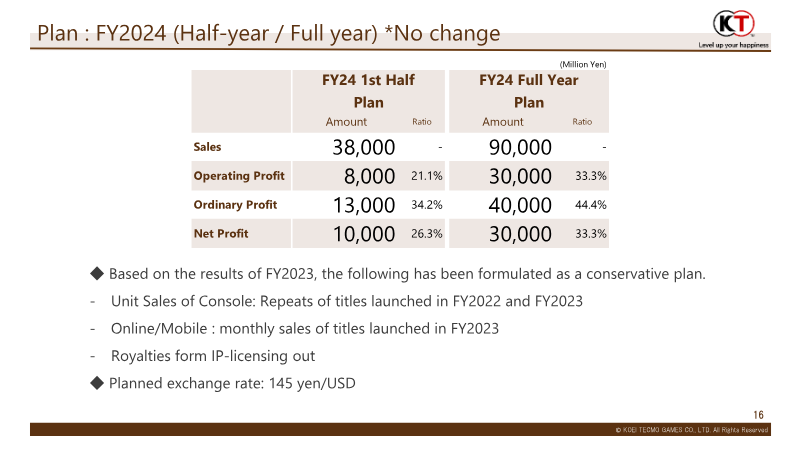This screenshot has width=800, height=449.
Task: Select the 'Unit Sales of Console' line
Action: pos(347,301)
